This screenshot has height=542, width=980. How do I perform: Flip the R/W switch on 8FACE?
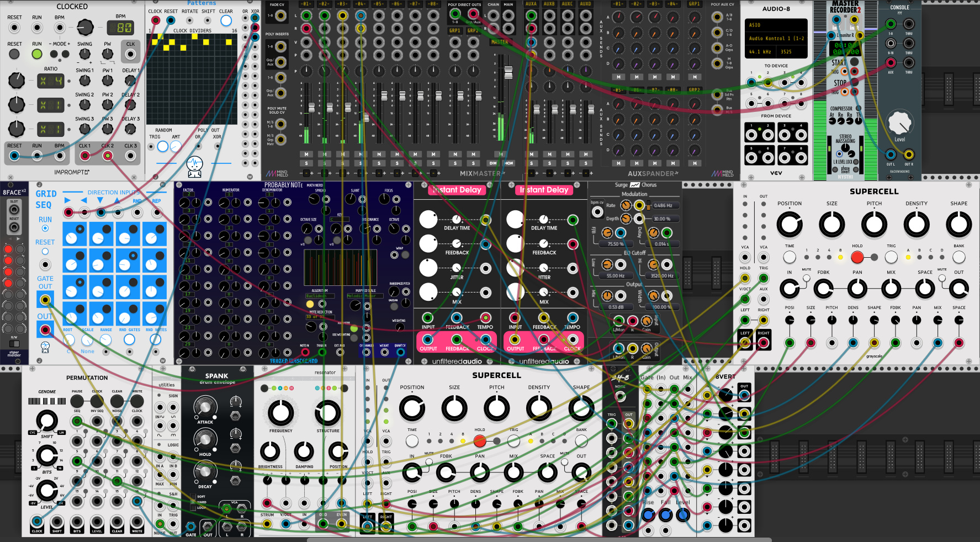(x=14, y=344)
